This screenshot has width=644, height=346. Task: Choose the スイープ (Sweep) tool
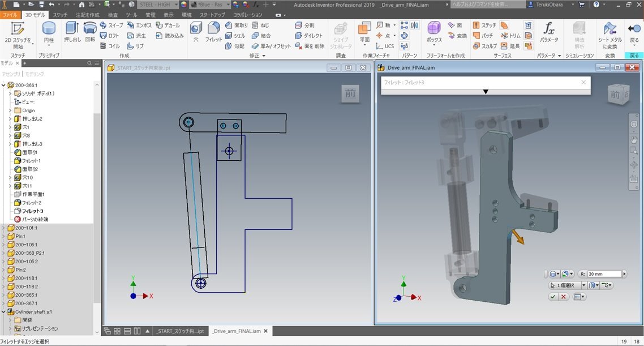[111, 25]
